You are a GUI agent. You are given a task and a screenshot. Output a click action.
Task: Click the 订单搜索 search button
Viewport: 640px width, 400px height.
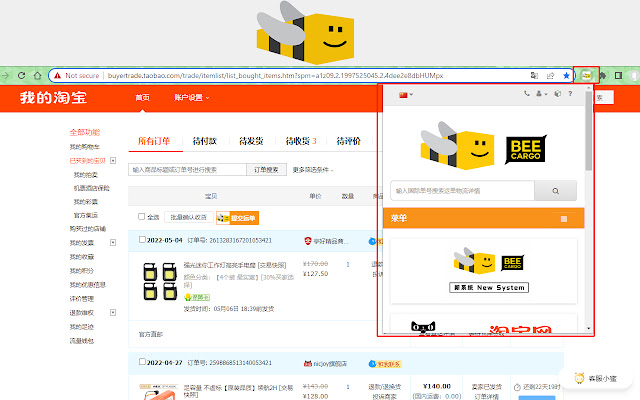pos(266,170)
